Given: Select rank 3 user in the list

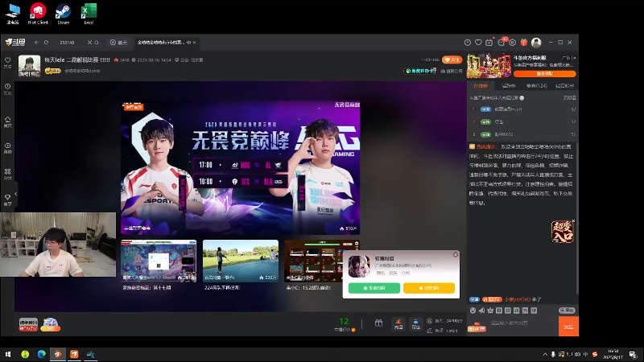Looking at the screenshot, I should coord(522,134).
